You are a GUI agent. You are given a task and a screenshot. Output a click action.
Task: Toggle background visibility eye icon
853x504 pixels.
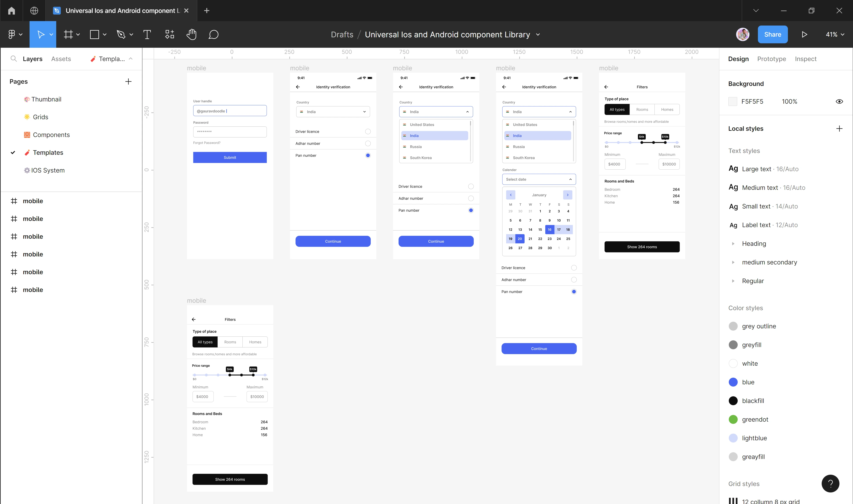(839, 101)
